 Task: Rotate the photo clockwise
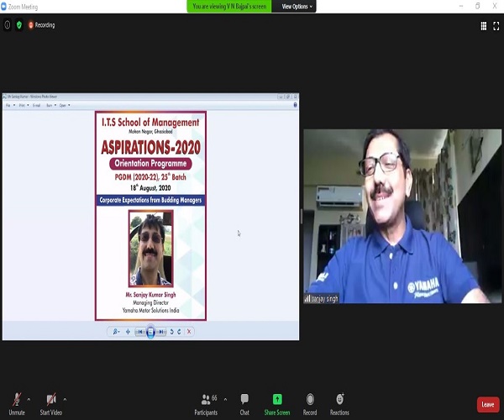179,332
